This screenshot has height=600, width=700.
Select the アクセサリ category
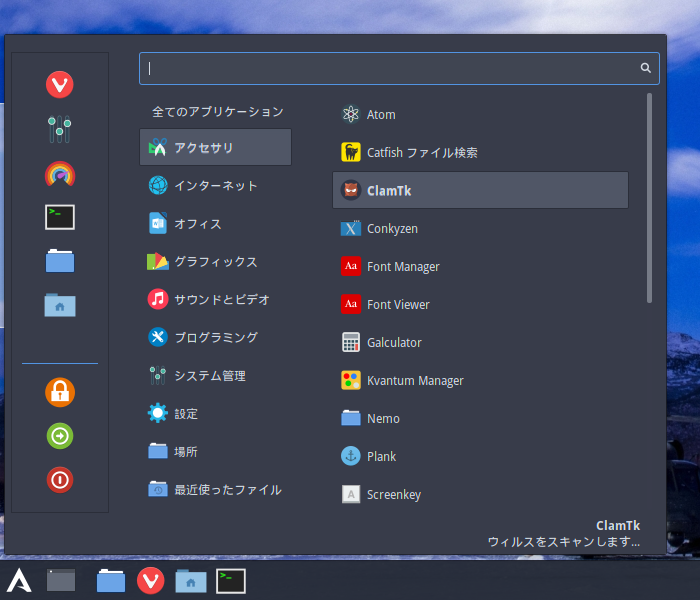[x=216, y=147]
